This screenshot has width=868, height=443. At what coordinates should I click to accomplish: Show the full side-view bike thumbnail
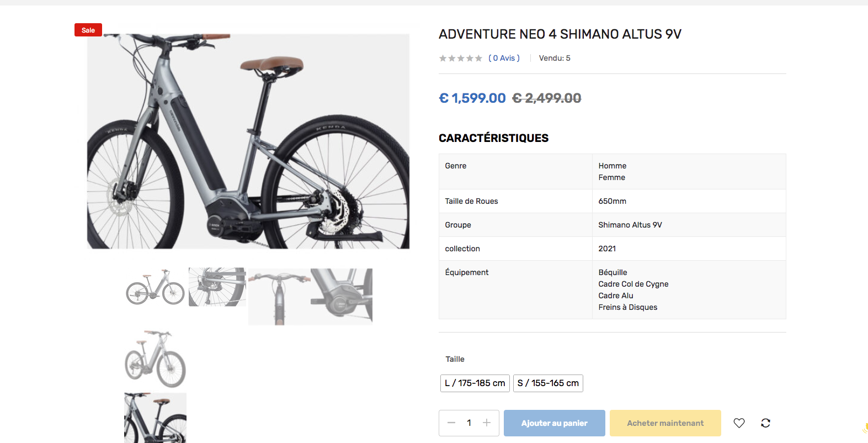point(155,287)
